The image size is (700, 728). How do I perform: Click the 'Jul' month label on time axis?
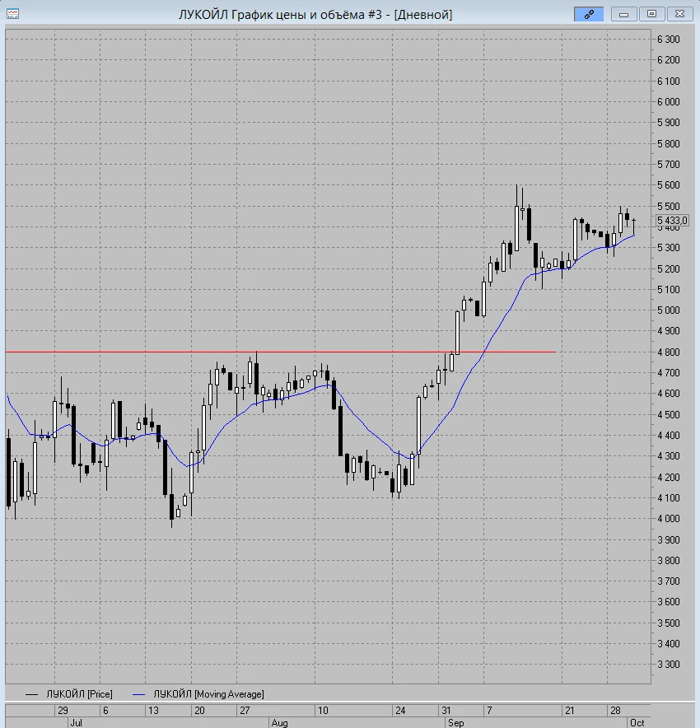pos(76,723)
